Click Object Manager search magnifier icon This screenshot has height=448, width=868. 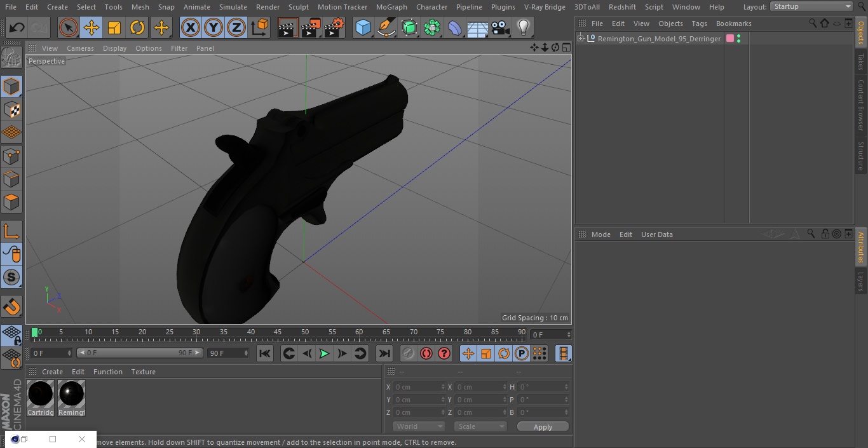pos(813,23)
